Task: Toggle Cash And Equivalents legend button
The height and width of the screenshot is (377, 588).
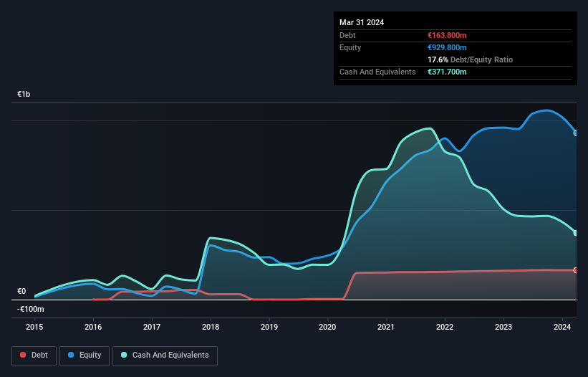Action: click(165, 355)
